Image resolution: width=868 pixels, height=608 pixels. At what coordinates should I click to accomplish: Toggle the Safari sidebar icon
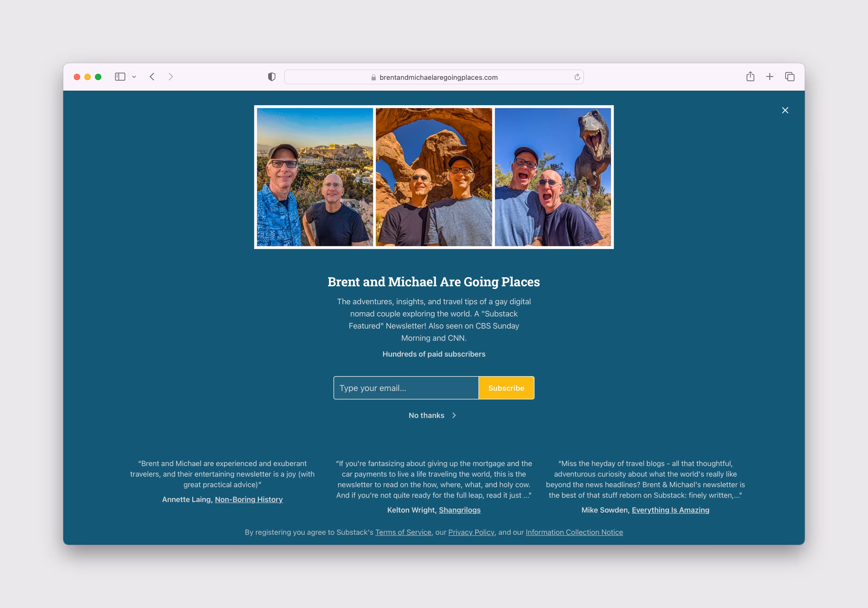tap(120, 77)
